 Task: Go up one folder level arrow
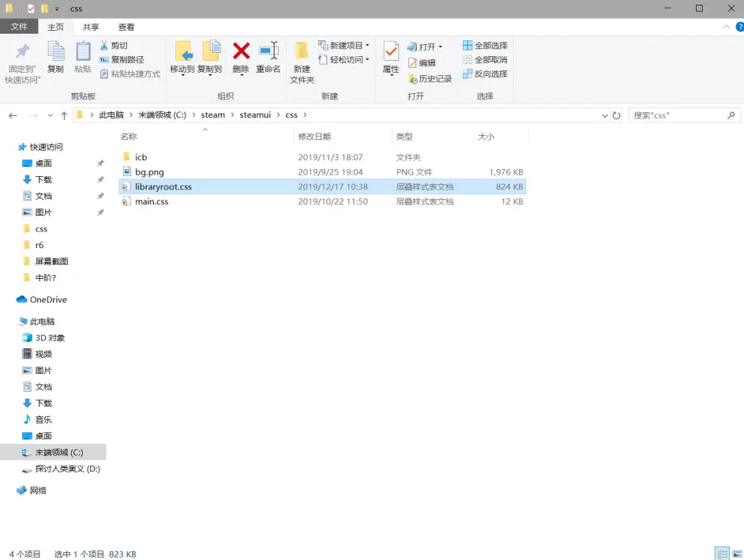click(x=64, y=115)
